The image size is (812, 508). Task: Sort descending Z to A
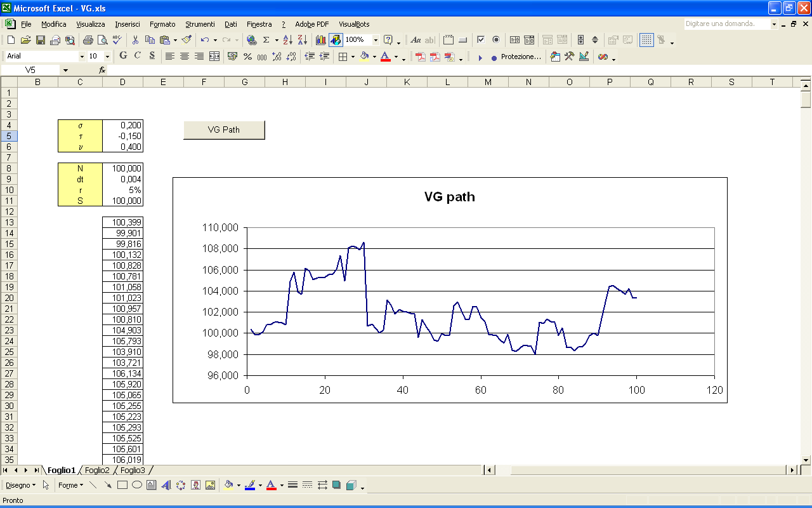click(x=303, y=40)
